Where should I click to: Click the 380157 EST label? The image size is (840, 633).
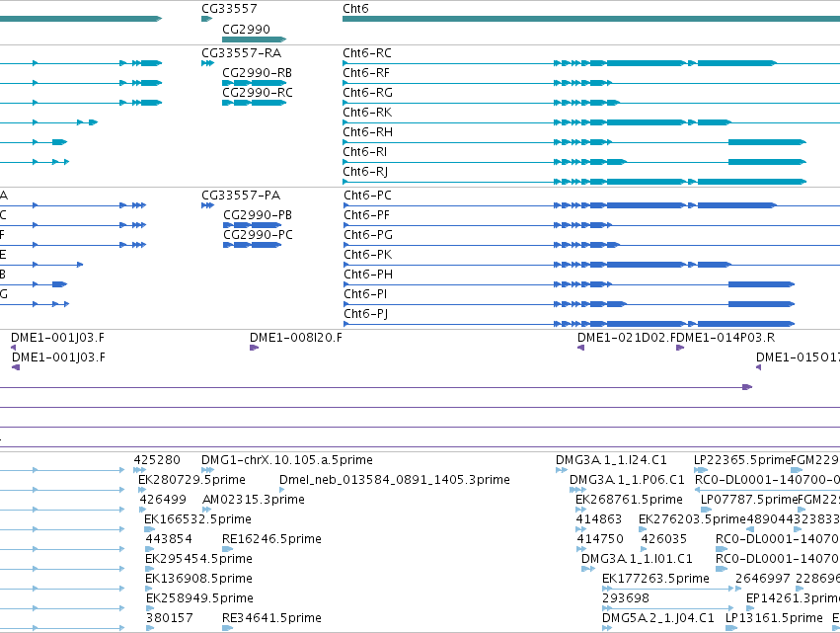tap(170, 618)
